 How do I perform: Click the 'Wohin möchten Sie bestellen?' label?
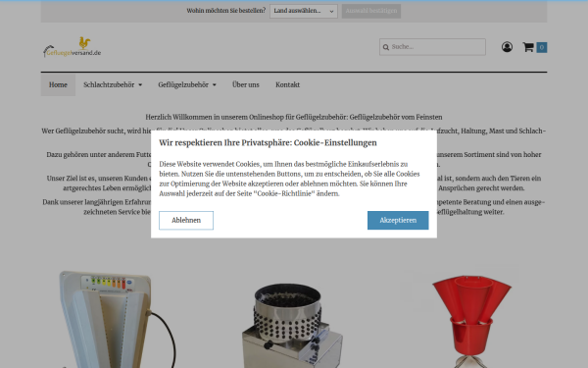tap(225, 11)
